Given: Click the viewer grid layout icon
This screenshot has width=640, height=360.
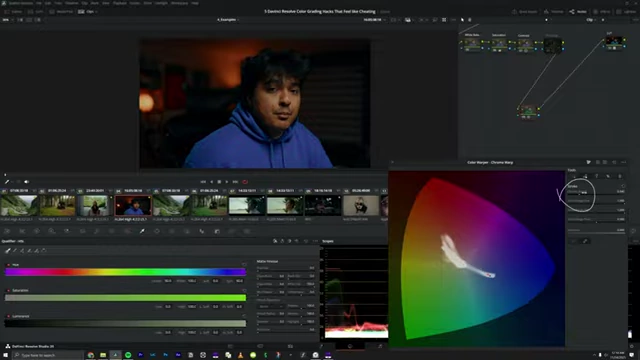Looking at the screenshot, I should coord(444,20).
